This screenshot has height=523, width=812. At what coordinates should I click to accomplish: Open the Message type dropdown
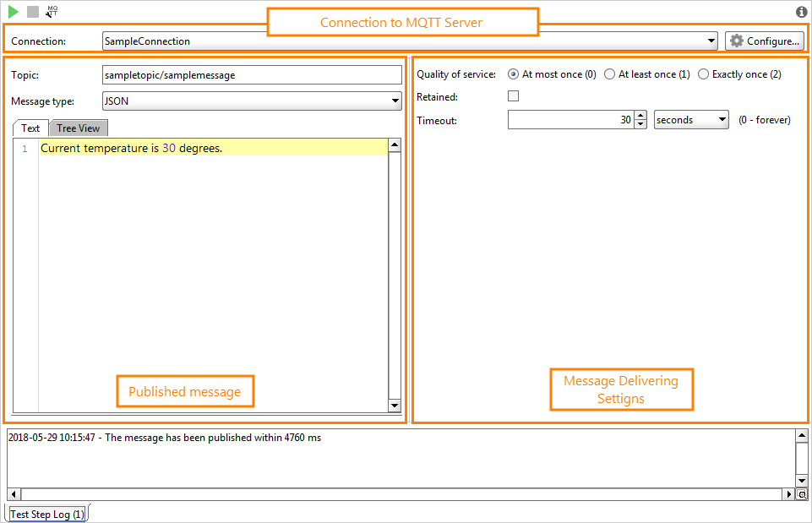[x=252, y=101]
